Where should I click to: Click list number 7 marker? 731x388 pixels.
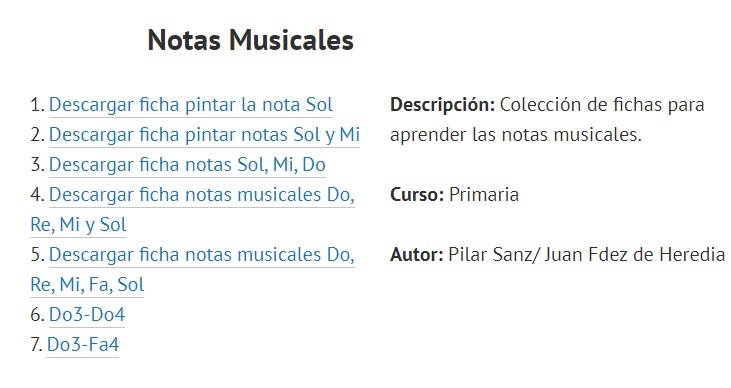click(x=36, y=344)
